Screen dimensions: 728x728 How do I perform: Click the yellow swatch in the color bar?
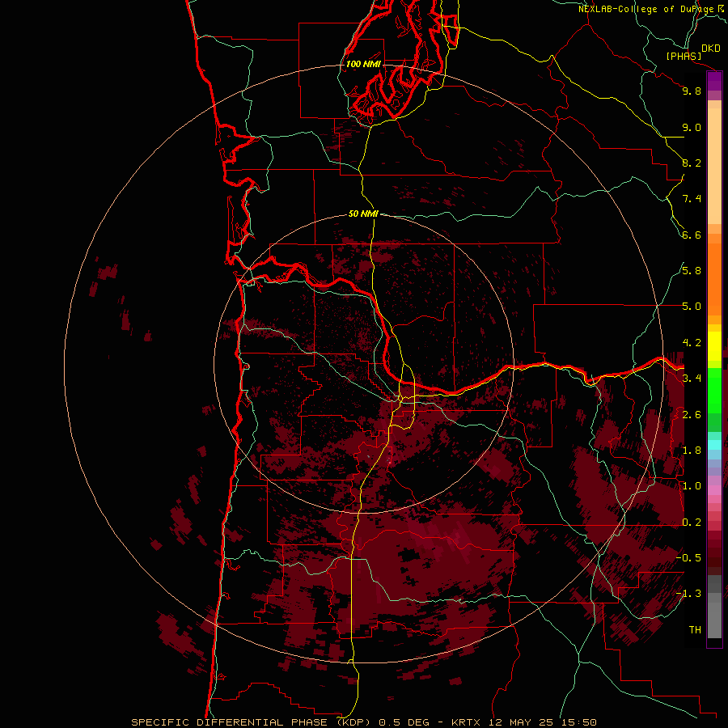pyautogui.click(x=714, y=346)
